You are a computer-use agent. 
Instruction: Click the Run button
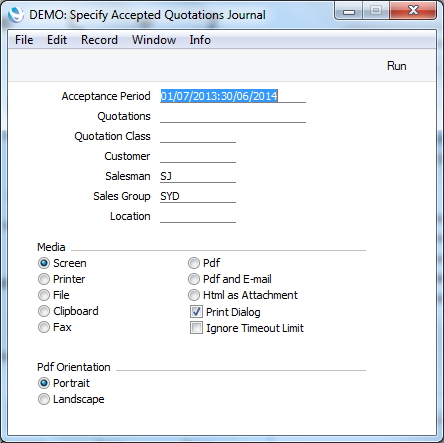(396, 66)
